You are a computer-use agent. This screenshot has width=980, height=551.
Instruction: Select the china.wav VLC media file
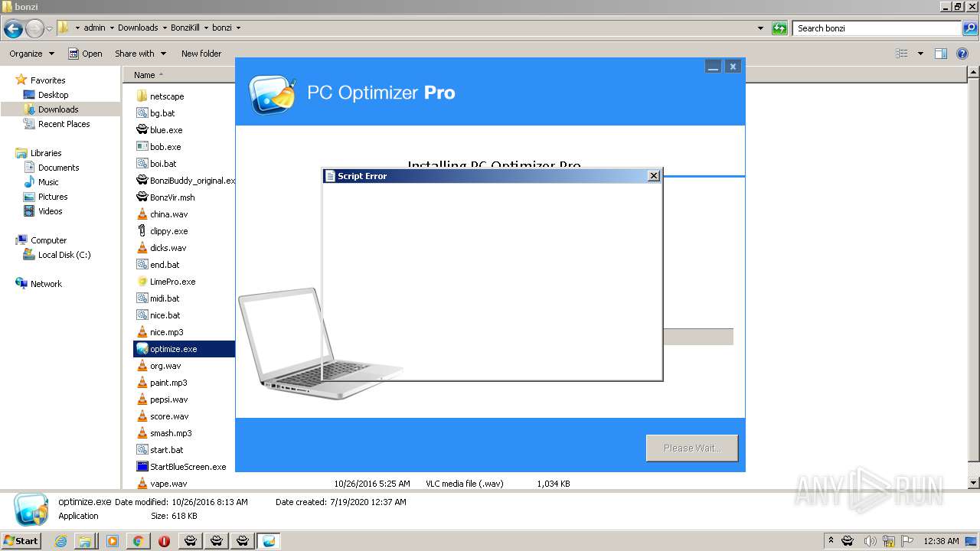click(x=162, y=214)
